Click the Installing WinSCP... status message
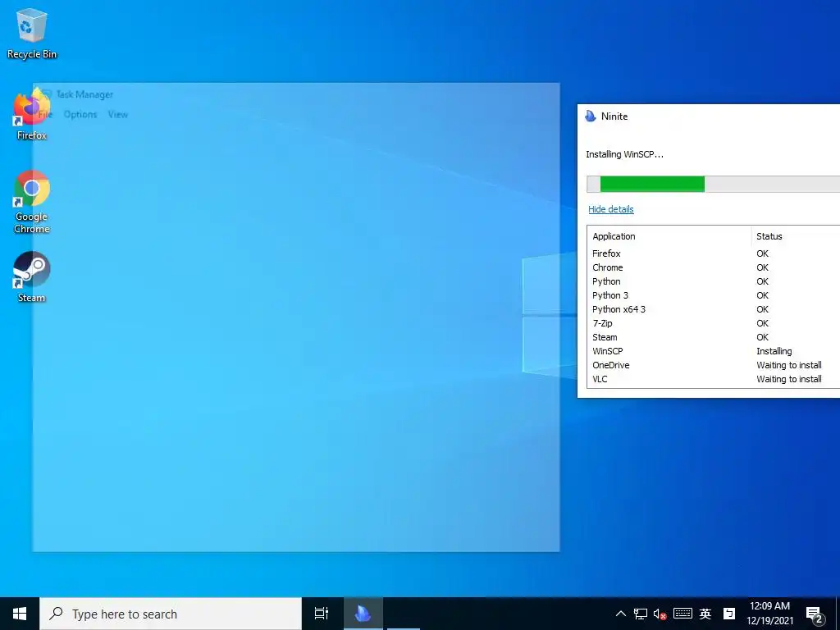This screenshot has height=630, width=840. [624, 154]
